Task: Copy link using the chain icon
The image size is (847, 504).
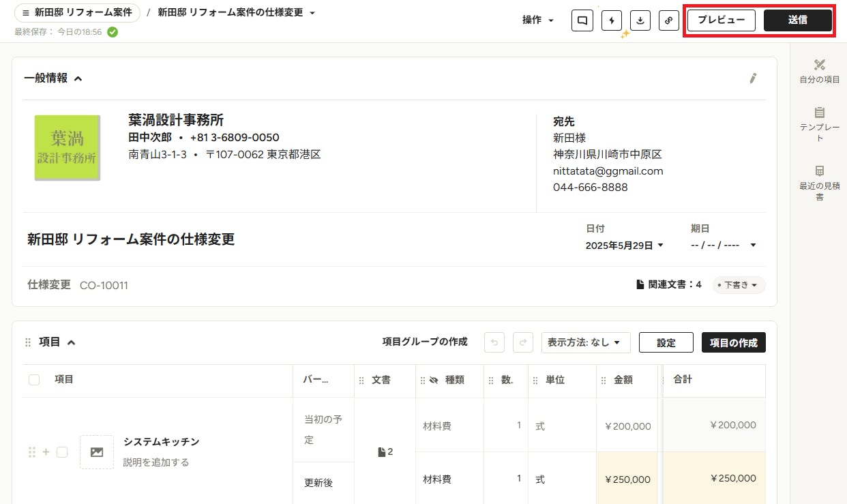Action: 669,20
